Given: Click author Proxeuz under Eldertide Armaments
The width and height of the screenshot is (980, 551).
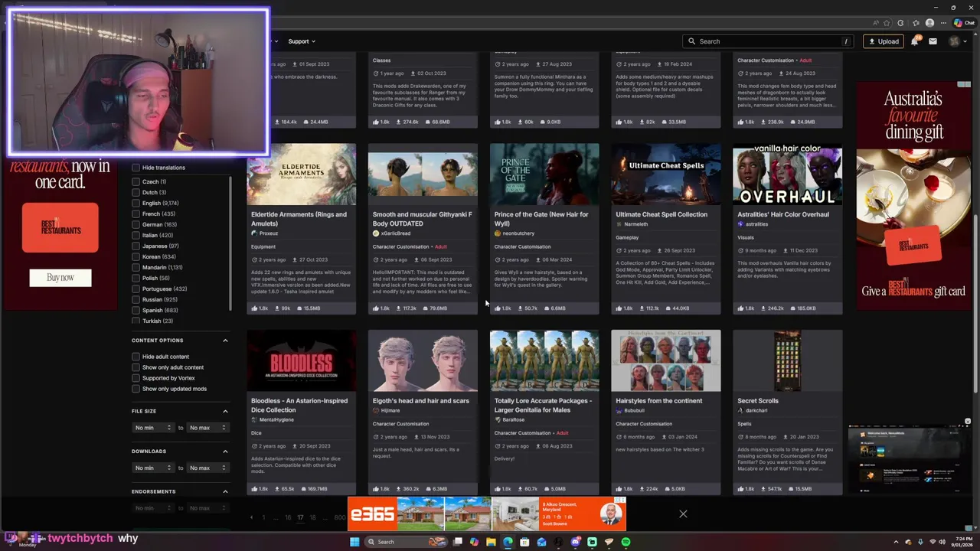Looking at the screenshot, I should (x=268, y=233).
